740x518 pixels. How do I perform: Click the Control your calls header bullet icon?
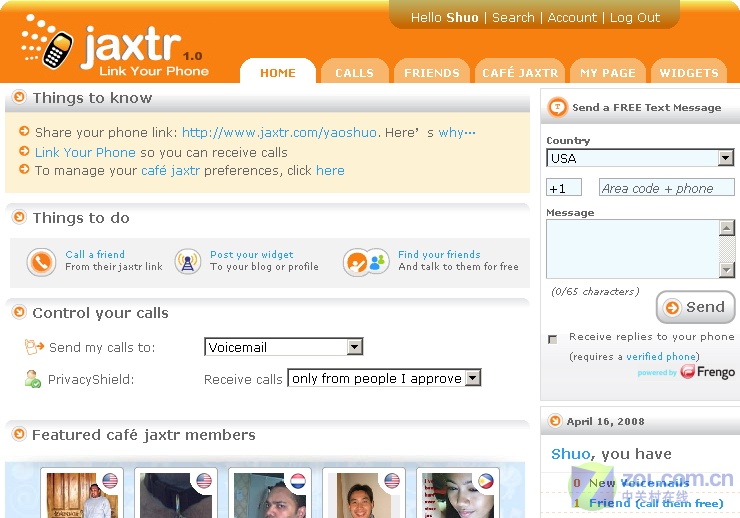19,312
